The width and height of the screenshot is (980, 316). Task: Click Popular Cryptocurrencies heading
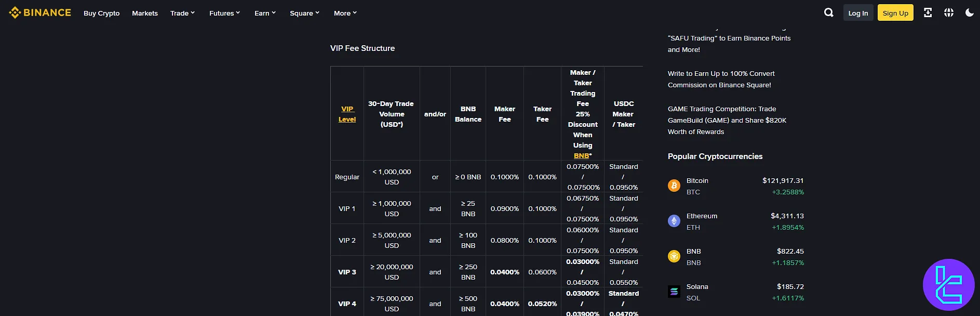715,156
